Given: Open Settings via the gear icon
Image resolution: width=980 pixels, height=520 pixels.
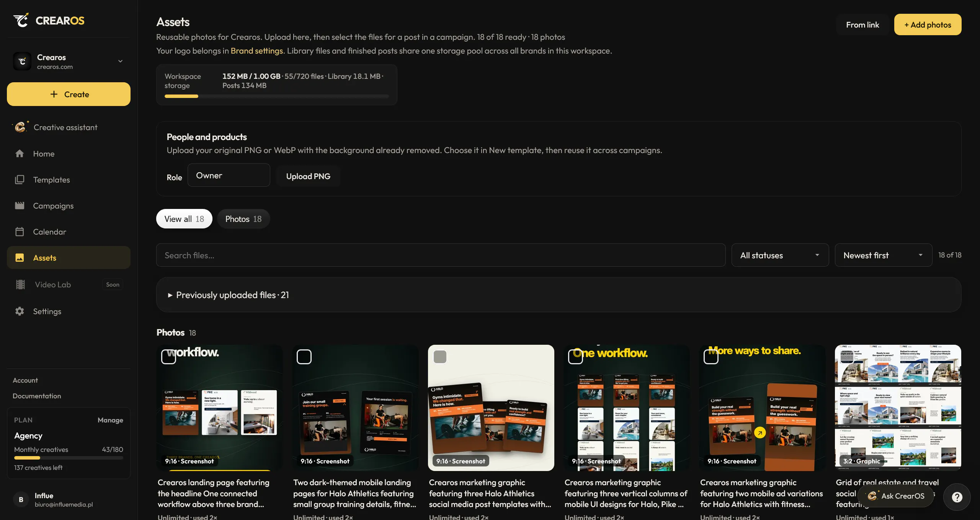Looking at the screenshot, I should [x=20, y=311].
